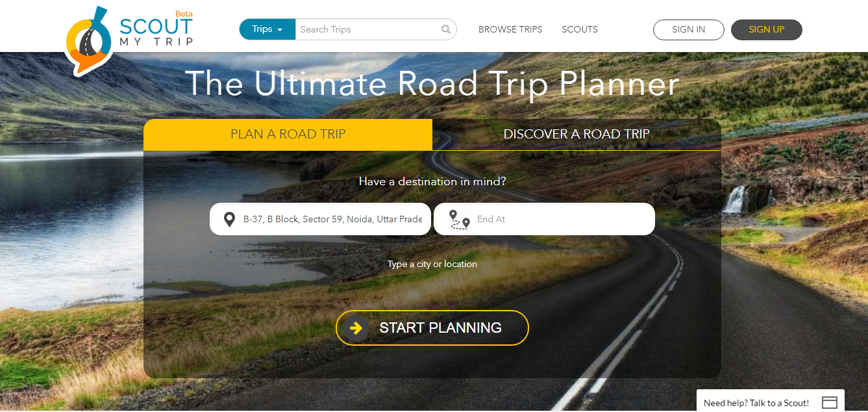This screenshot has width=868, height=412.
Task: Click the route pin icon in End At field
Action: tap(460, 220)
